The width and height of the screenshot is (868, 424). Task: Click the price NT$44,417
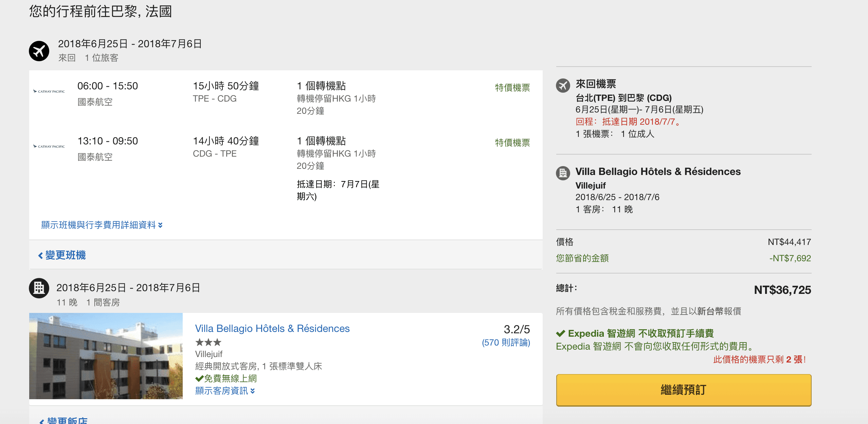789,242
